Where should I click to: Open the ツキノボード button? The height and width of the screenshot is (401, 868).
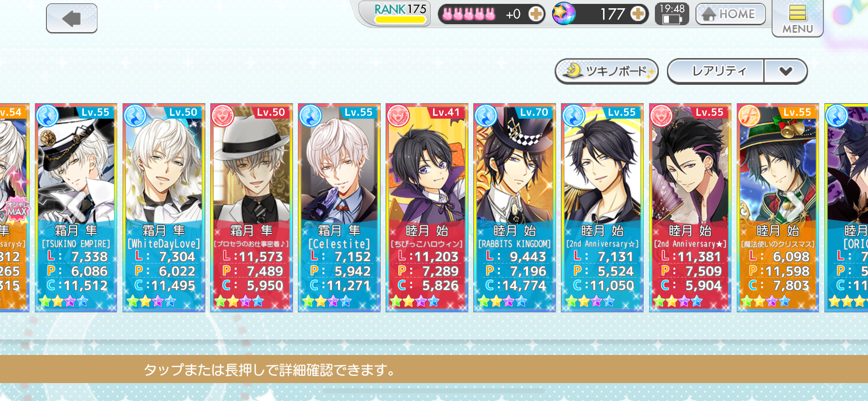(606, 72)
